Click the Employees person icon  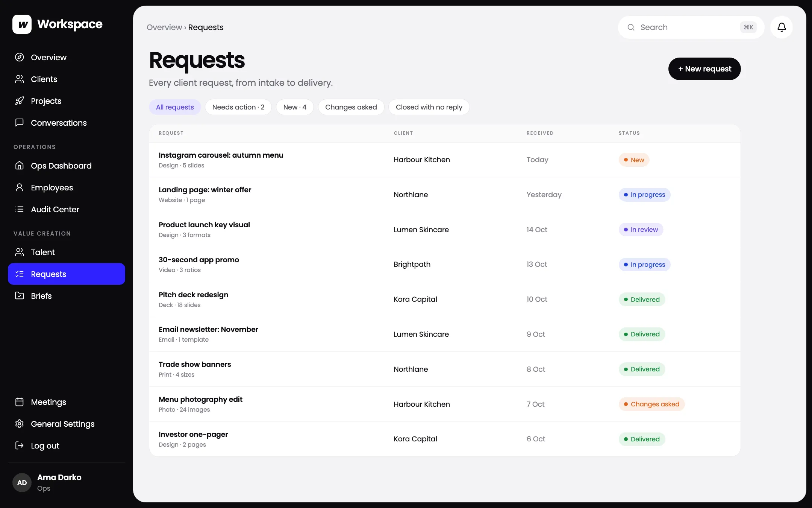click(20, 187)
